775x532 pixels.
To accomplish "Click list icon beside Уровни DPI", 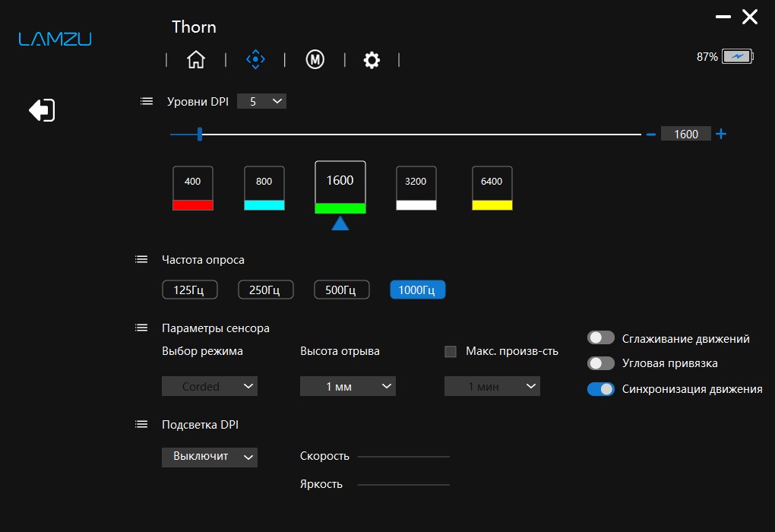I will tap(147, 101).
